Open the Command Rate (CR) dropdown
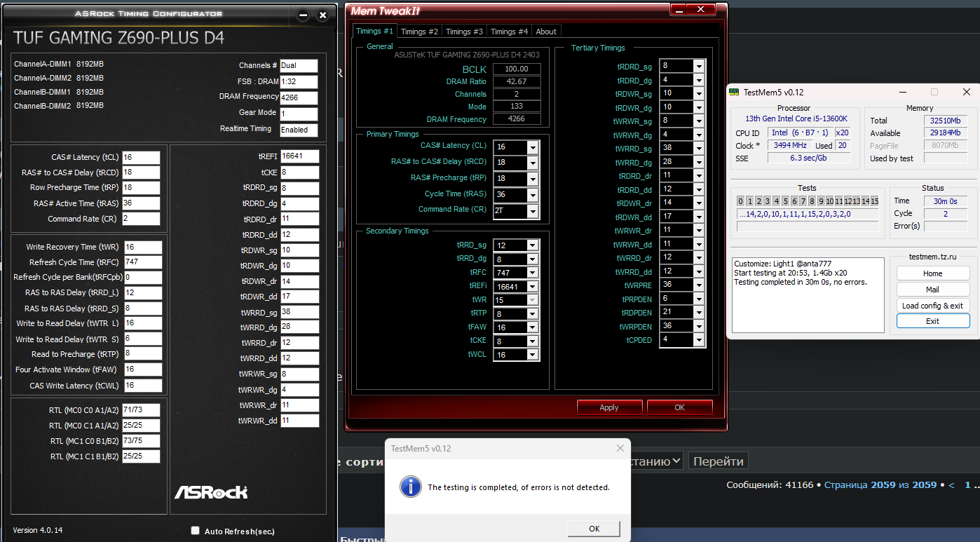This screenshot has height=542, width=980. [x=533, y=210]
